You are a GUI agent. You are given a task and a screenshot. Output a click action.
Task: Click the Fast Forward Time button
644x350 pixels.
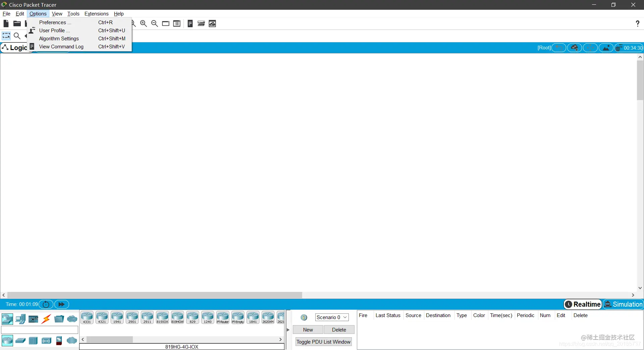62,304
